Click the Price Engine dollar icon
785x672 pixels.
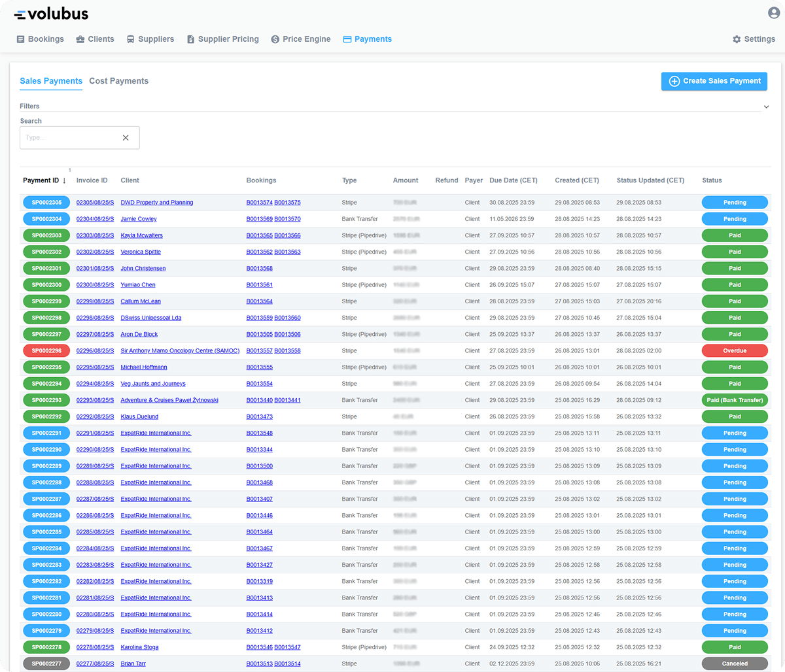click(275, 39)
